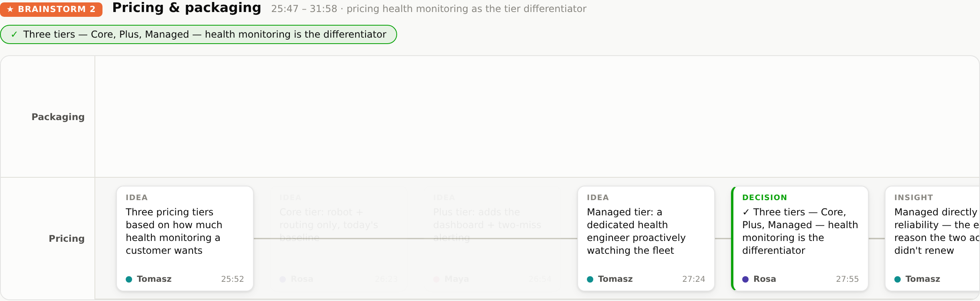This screenshot has width=980, height=301.
Task: Open the Managed tier idea card
Action: 646,239
